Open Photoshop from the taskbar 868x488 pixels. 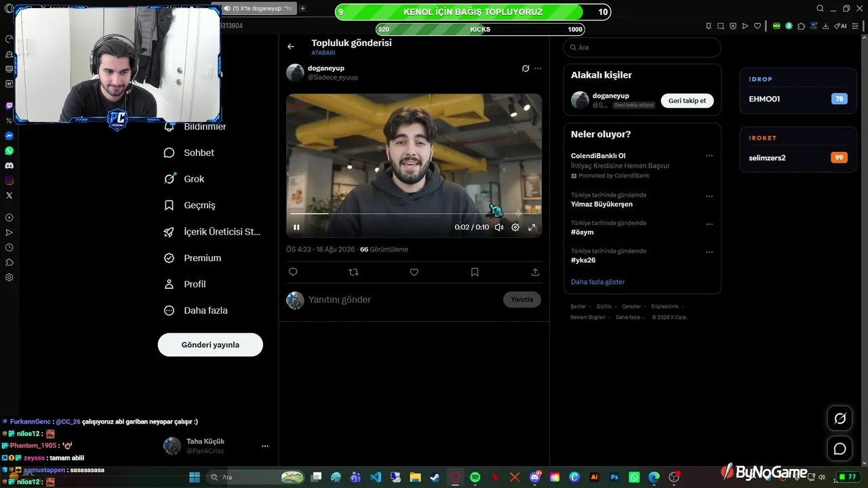pos(614,477)
